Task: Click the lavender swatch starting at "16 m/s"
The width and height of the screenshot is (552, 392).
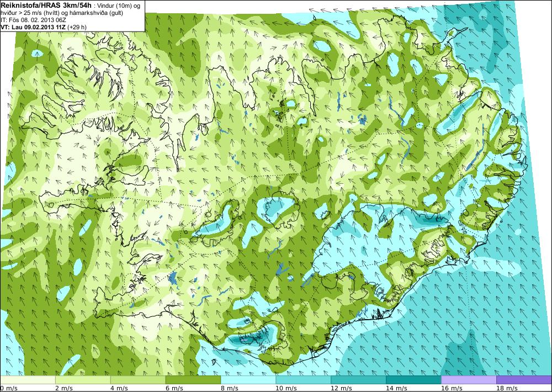Action: pos(469,380)
